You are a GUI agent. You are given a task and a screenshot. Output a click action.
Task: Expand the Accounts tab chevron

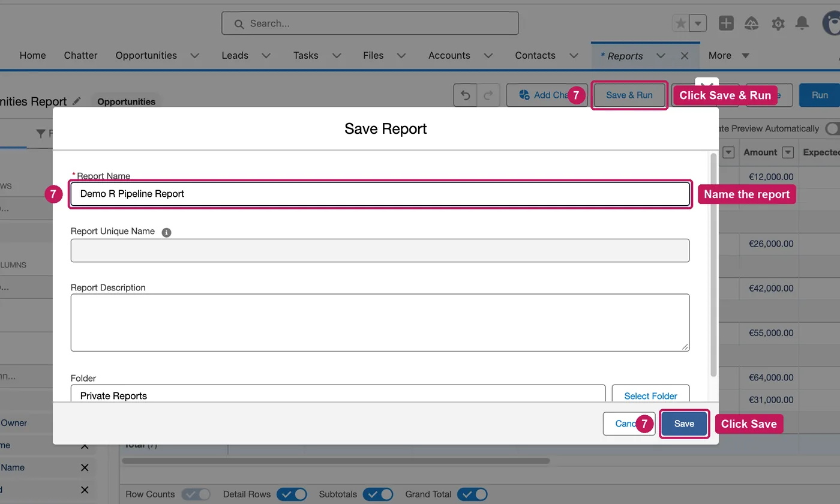click(x=488, y=55)
